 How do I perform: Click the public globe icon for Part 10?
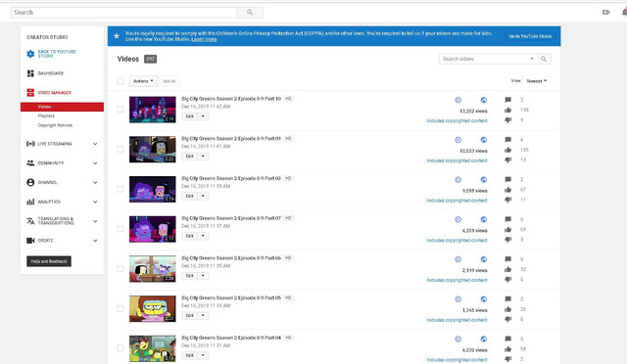click(483, 100)
